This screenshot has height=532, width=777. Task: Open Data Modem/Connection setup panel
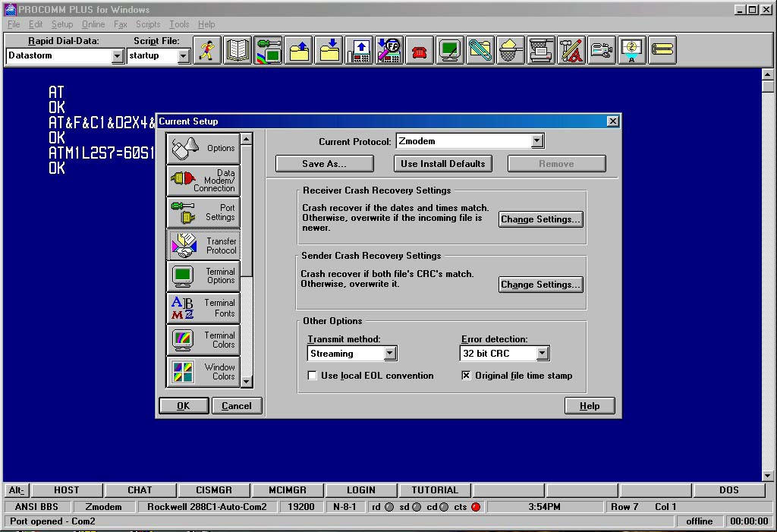point(203,181)
